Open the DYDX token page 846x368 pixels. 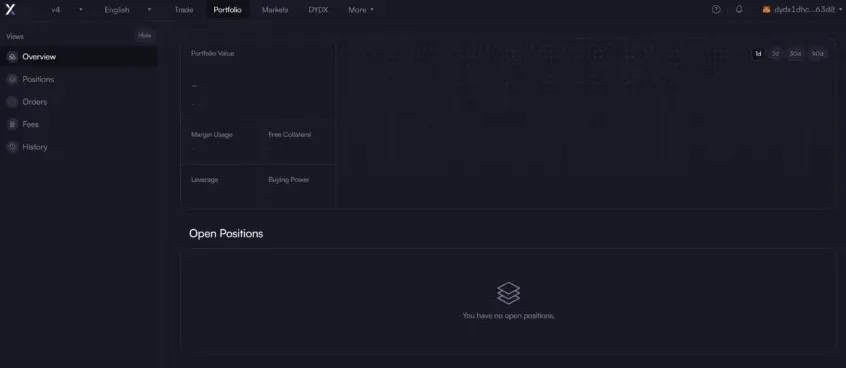318,10
